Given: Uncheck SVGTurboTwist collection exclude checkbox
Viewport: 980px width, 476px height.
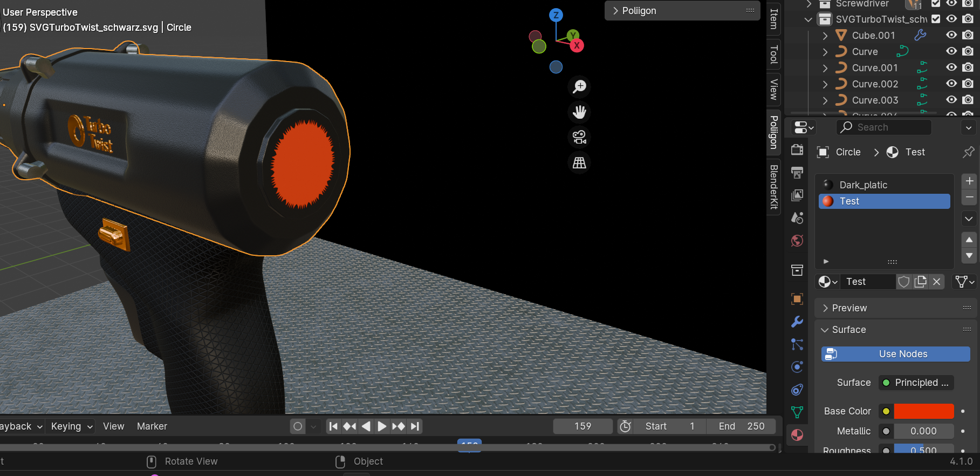Looking at the screenshot, I should coord(936,19).
